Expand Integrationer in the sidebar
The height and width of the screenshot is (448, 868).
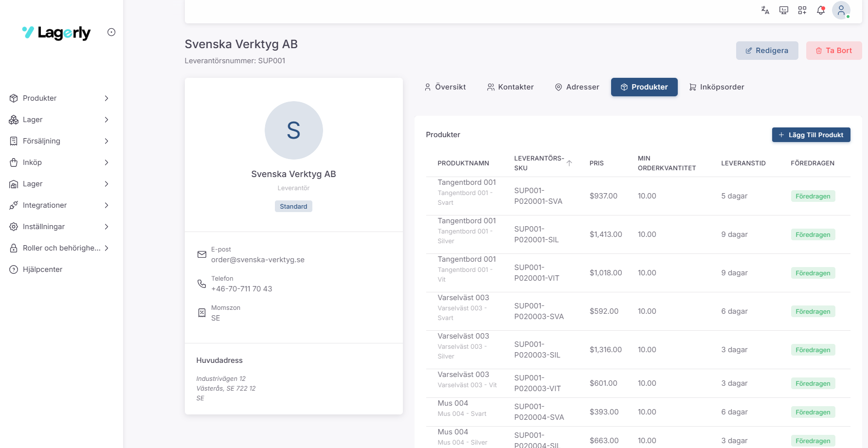(x=58, y=205)
